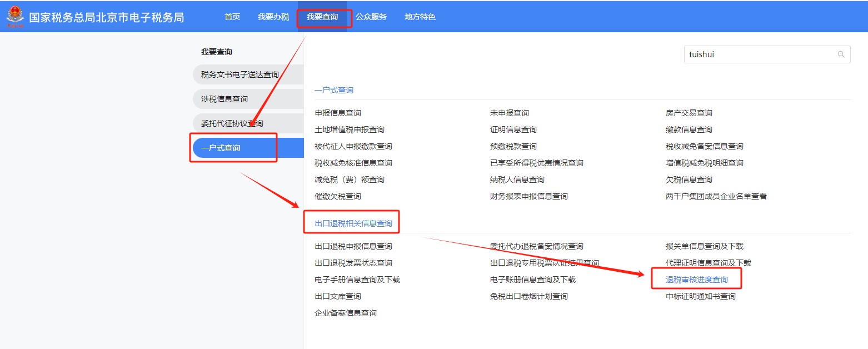Go to the 公众服务 menu
Screen dimensions: 868x349
pos(371,17)
